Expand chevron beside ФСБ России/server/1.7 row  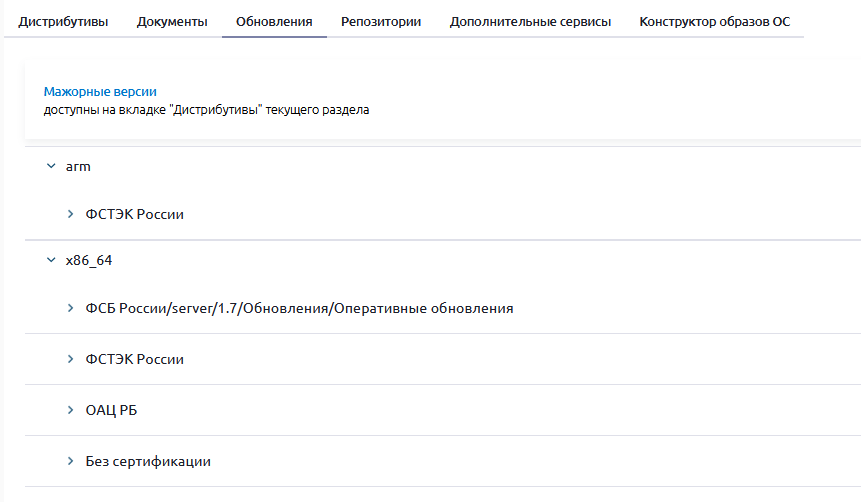71,309
